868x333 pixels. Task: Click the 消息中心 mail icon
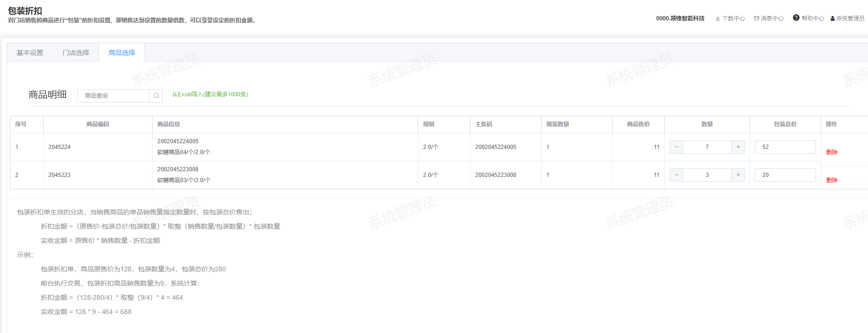(757, 18)
